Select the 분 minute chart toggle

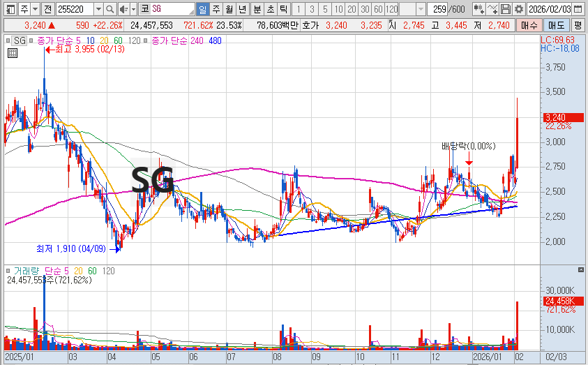tap(257, 9)
